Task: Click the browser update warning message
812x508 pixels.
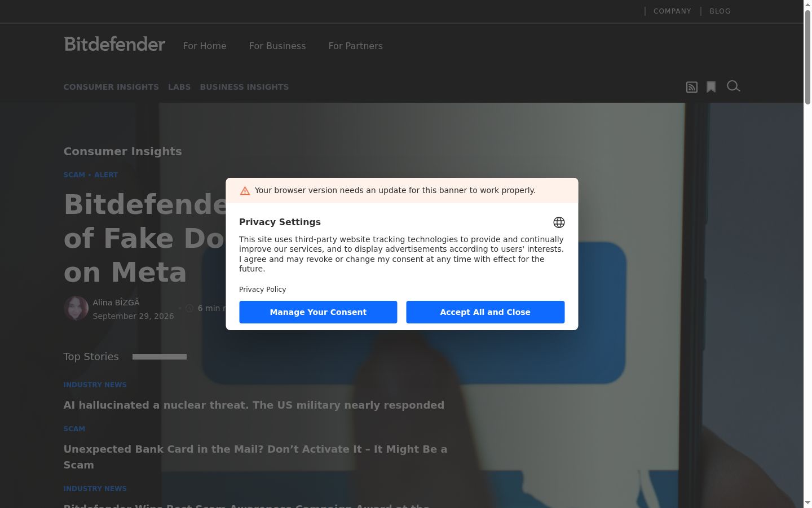Action: tap(395, 190)
